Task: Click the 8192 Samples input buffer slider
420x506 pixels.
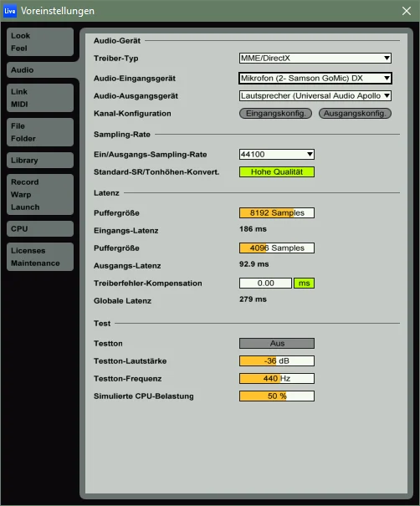Action: [277, 213]
